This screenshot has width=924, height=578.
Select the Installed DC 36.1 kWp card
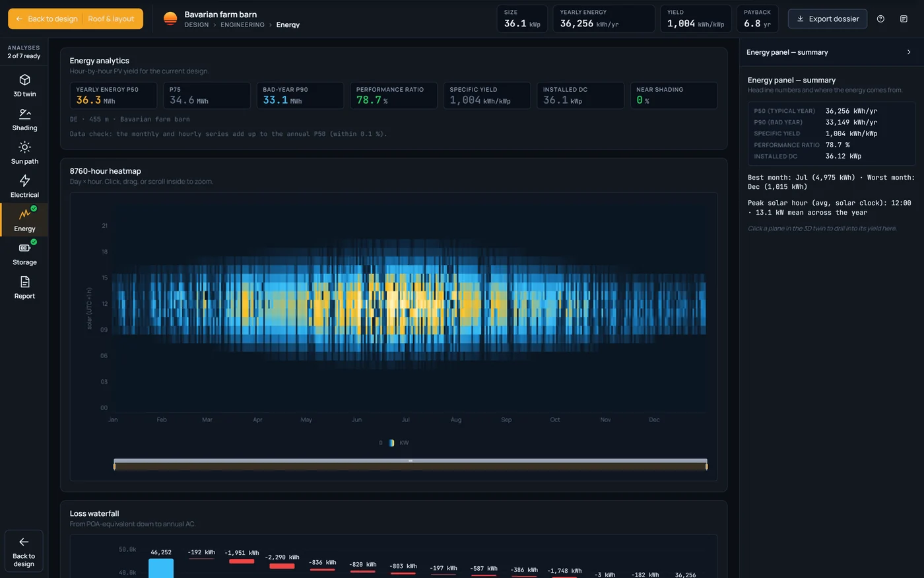[x=580, y=95]
